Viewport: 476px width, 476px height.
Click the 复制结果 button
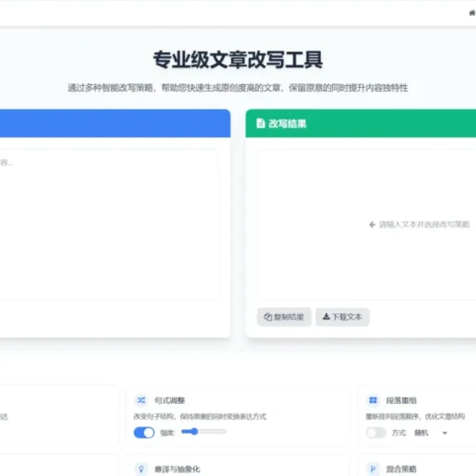coord(284,317)
